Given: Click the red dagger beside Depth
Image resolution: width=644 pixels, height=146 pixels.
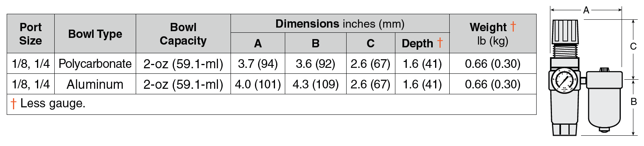Looking at the screenshot, I should pyautogui.click(x=440, y=42).
